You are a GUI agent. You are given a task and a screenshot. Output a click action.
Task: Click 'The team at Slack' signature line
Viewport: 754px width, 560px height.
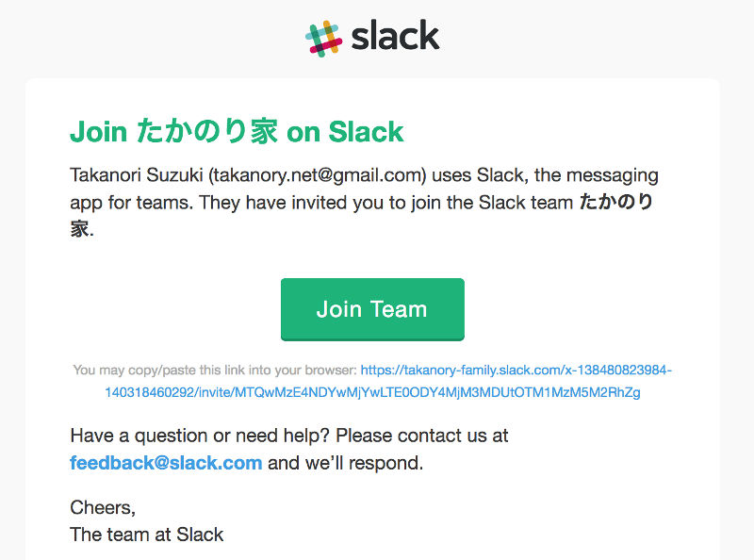pyautogui.click(x=147, y=535)
